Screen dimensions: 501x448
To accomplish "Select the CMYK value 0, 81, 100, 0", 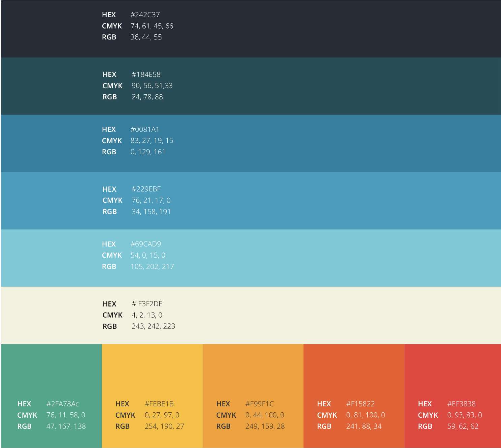I will pos(366,415).
